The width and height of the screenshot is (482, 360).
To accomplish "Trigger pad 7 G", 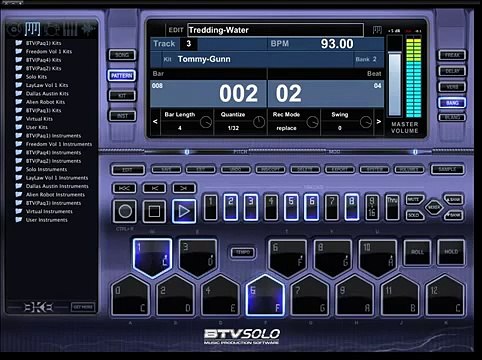I will [x=310, y=296].
